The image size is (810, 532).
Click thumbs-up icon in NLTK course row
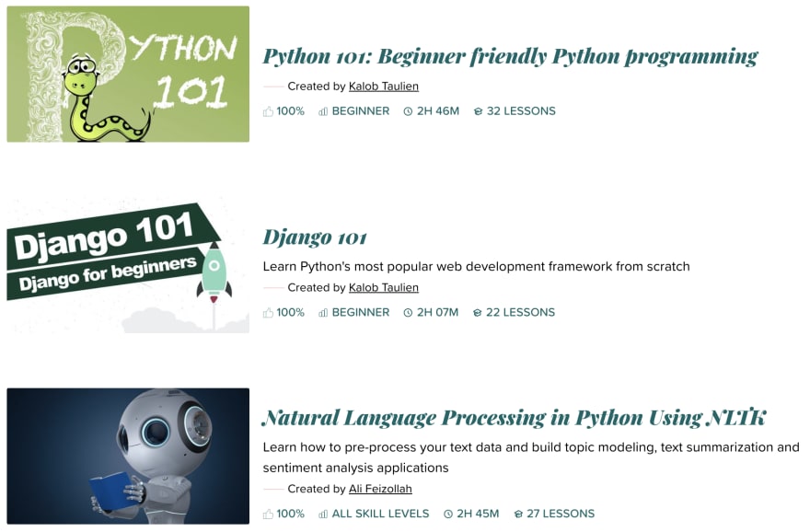[x=268, y=514]
